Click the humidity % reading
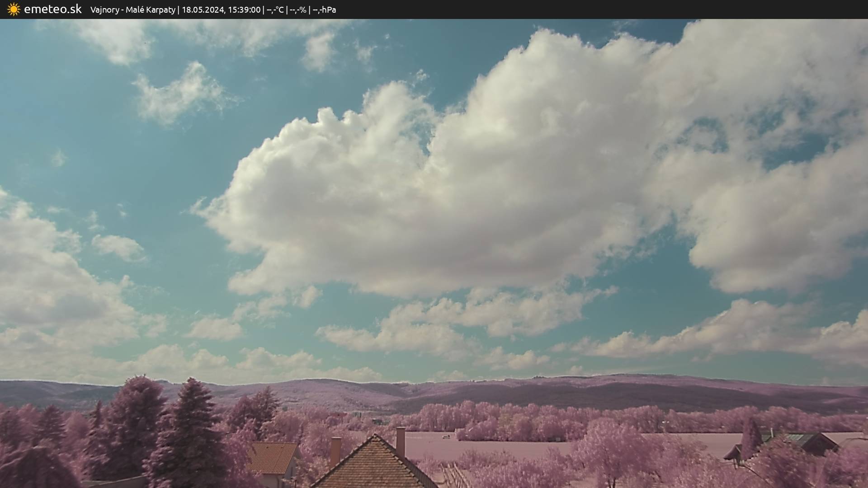 (x=298, y=10)
